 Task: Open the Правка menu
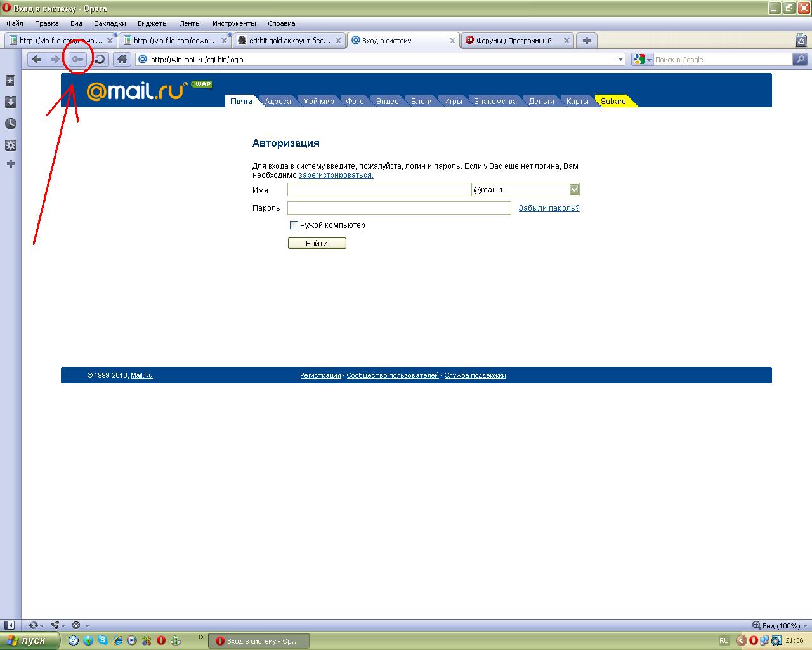pyautogui.click(x=47, y=23)
